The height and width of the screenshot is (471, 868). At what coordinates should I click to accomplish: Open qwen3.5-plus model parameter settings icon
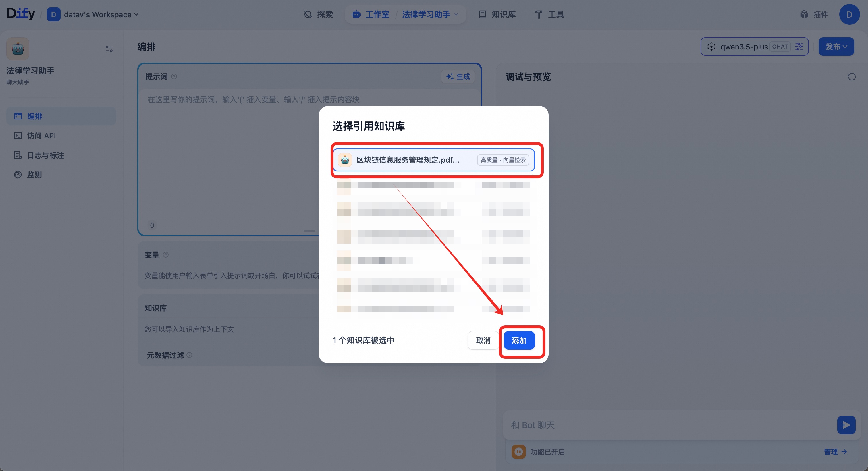tap(799, 47)
